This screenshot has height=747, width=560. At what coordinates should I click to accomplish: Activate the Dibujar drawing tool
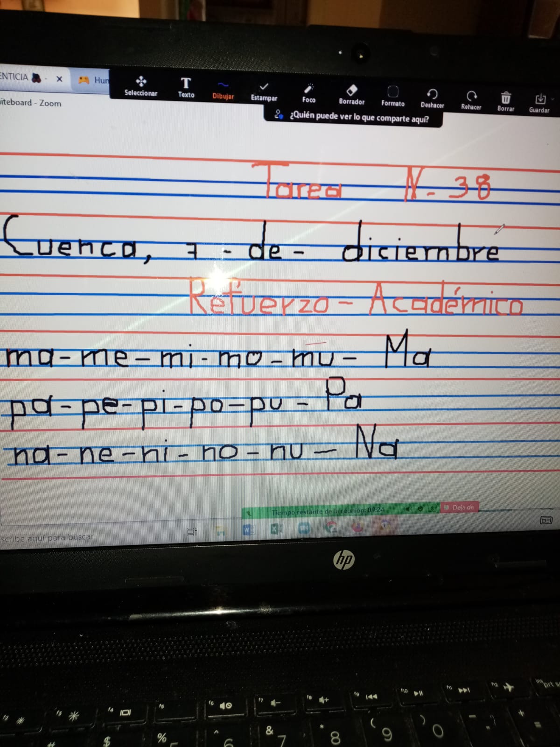coord(223,90)
